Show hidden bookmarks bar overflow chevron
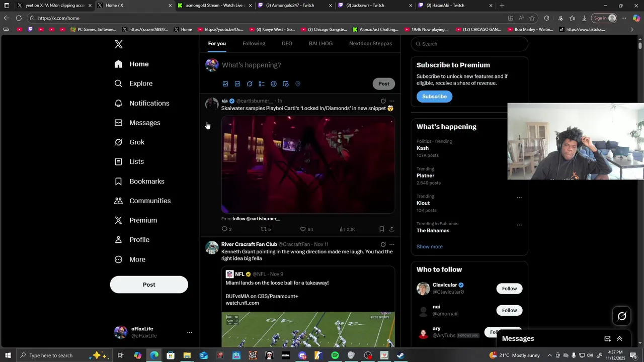The height and width of the screenshot is (362, 644). (x=632, y=30)
